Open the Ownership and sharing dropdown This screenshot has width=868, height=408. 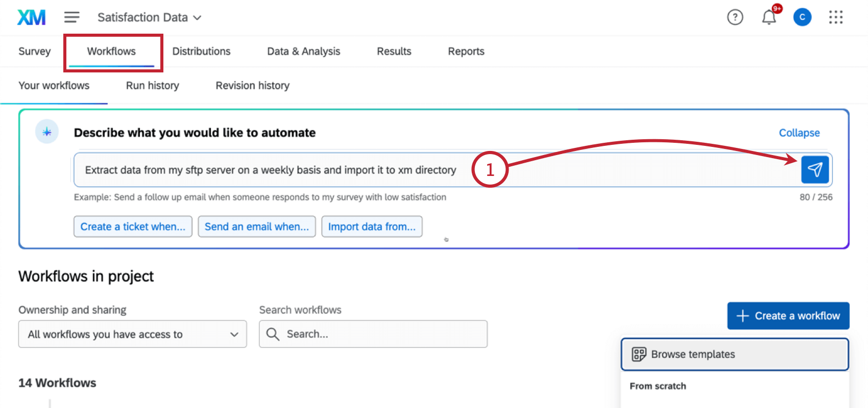pyautogui.click(x=132, y=334)
